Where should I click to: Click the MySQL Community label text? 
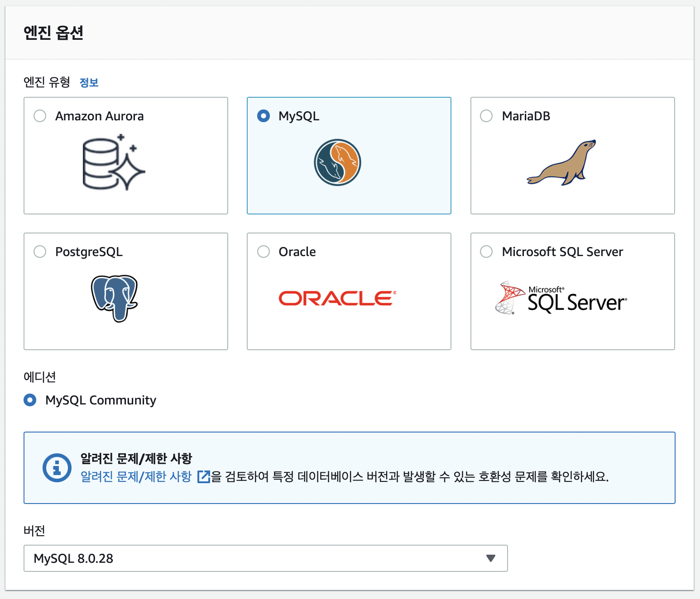tap(101, 400)
